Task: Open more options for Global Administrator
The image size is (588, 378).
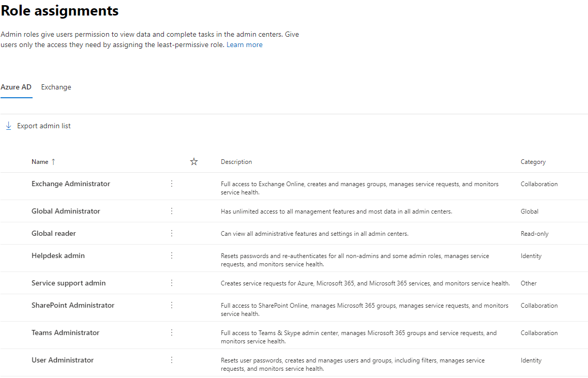Action: pyautogui.click(x=172, y=211)
